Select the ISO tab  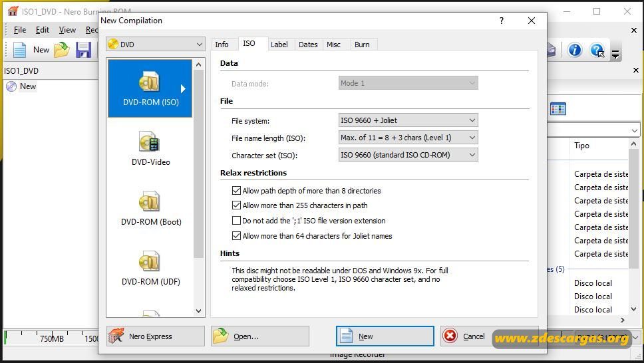point(249,43)
